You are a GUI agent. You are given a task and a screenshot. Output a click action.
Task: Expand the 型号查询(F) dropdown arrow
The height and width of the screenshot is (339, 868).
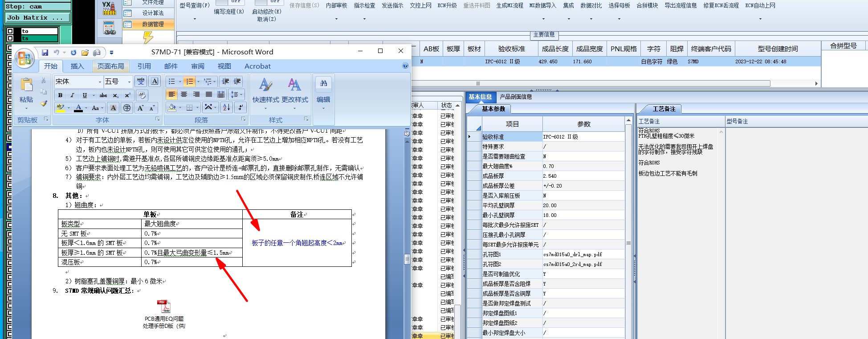pos(195,19)
